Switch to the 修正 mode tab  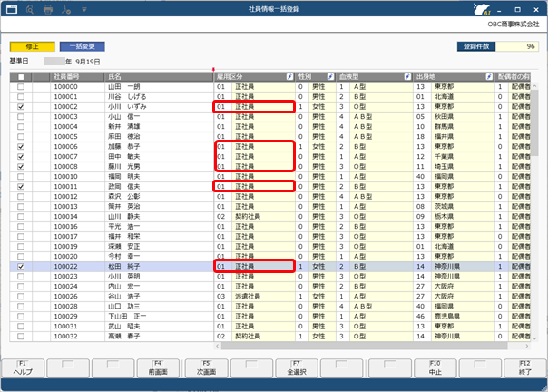pyautogui.click(x=33, y=46)
